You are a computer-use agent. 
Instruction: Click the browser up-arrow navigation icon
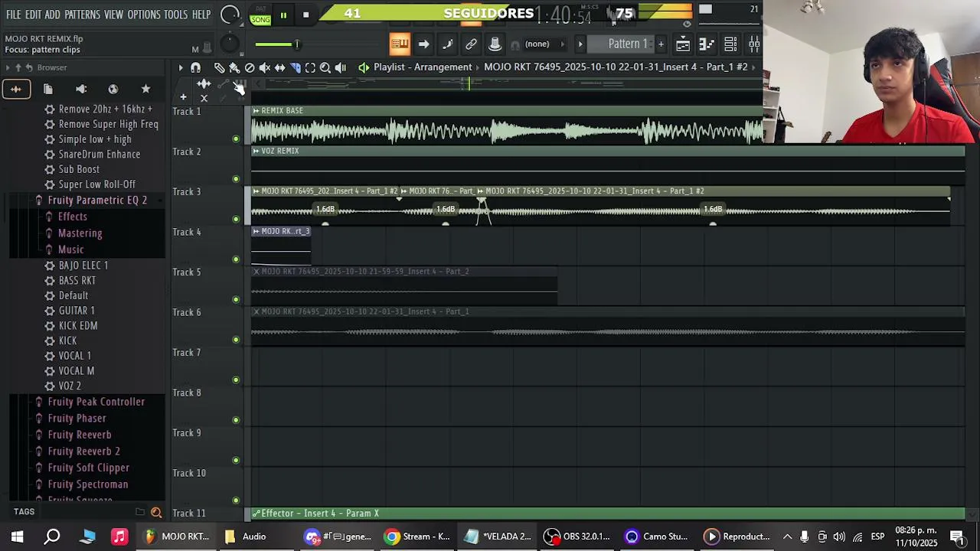click(x=18, y=67)
